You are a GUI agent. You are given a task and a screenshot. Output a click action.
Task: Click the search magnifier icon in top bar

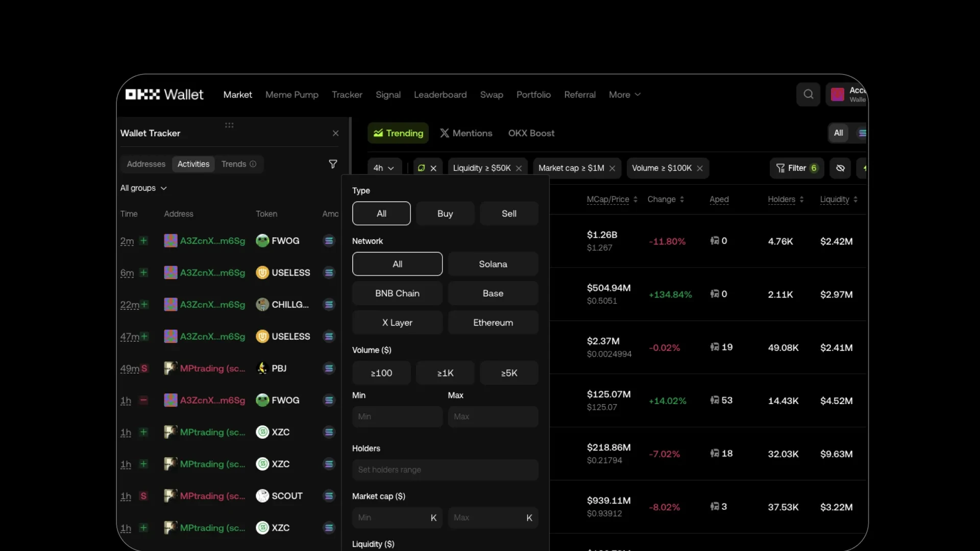point(808,94)
